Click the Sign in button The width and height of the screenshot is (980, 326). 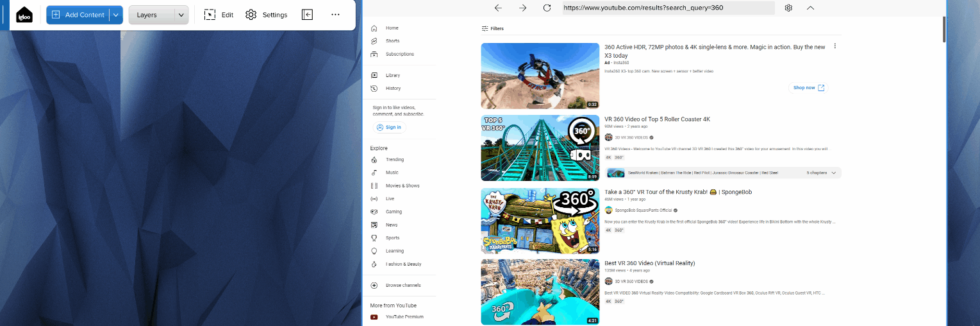tap(389, 127)
